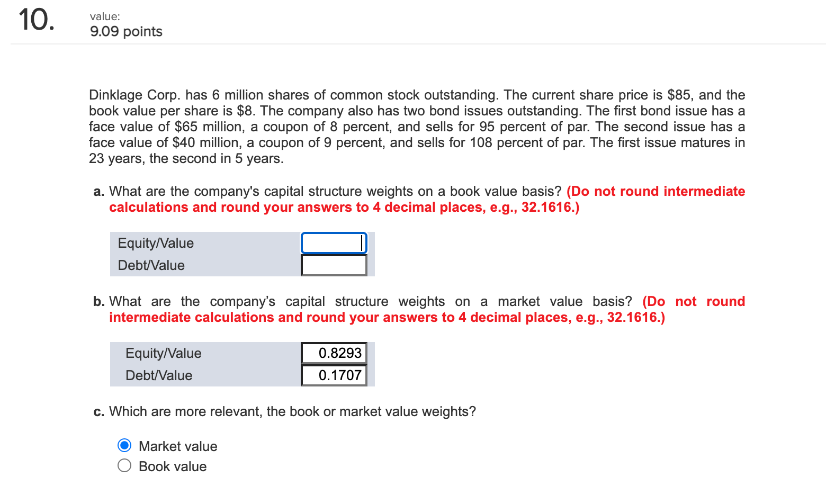
Task: Click the question number 10 heading
Action: tap(36, 20)
